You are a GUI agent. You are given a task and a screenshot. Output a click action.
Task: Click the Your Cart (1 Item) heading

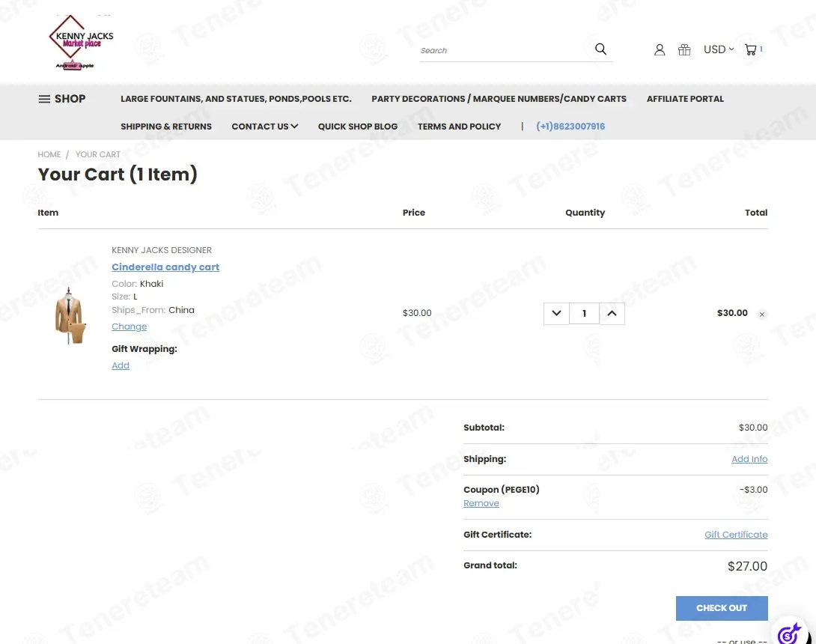point(118,174)
